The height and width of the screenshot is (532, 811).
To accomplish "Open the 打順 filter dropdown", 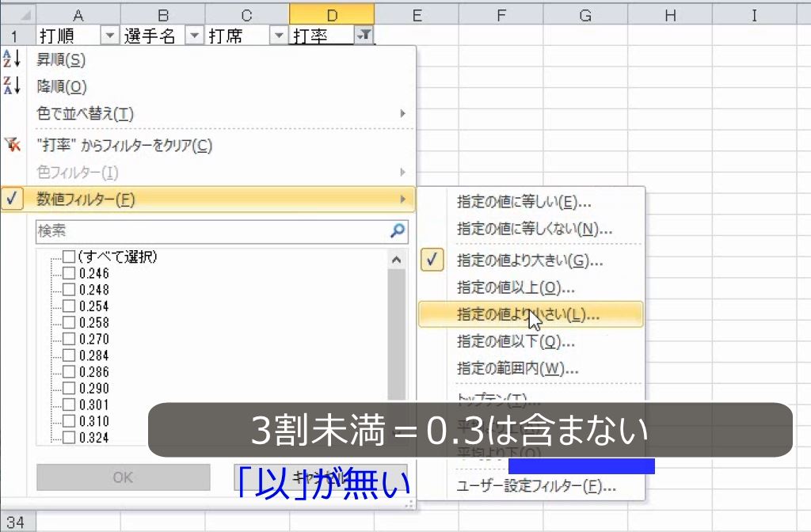I will (x=109, y=36).
